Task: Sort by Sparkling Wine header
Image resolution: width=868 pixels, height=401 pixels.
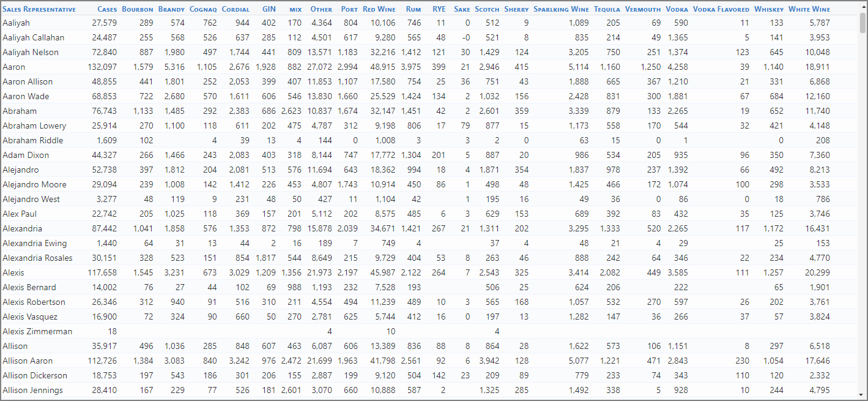Action: [561, 9]
